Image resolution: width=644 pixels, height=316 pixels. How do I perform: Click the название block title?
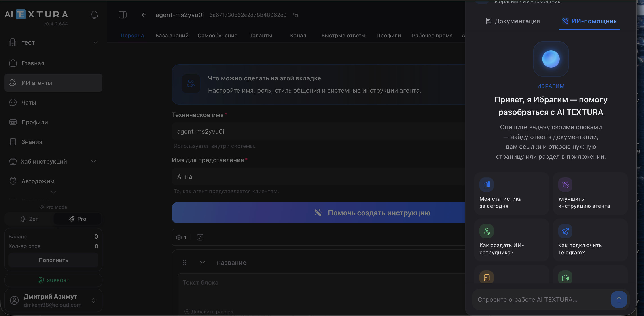(231, 263)
